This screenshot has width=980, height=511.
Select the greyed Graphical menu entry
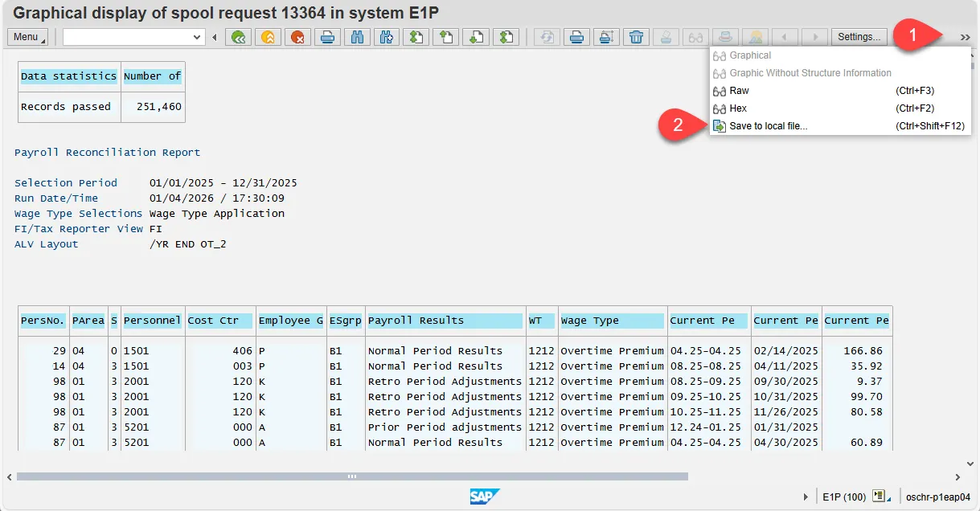pos(840,55)
